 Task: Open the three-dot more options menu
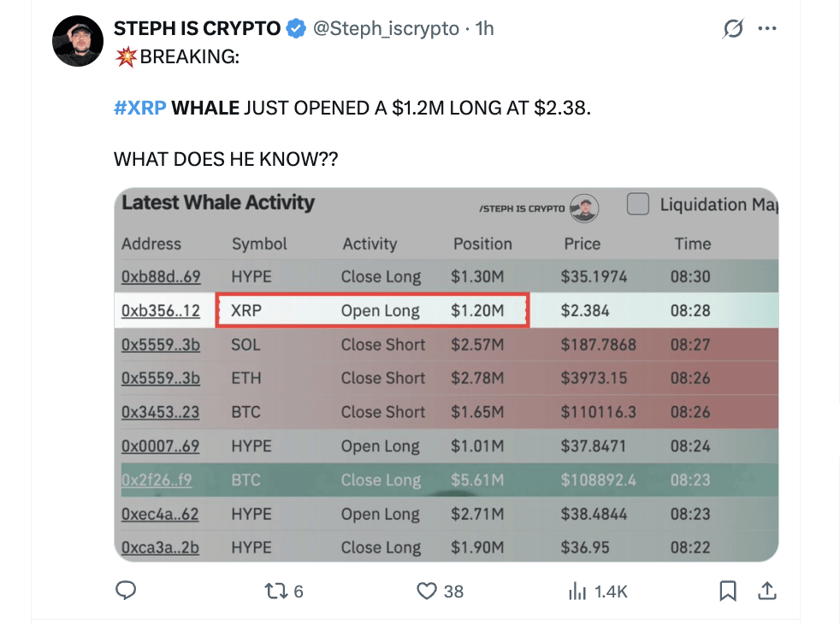(x=767, y=29)
